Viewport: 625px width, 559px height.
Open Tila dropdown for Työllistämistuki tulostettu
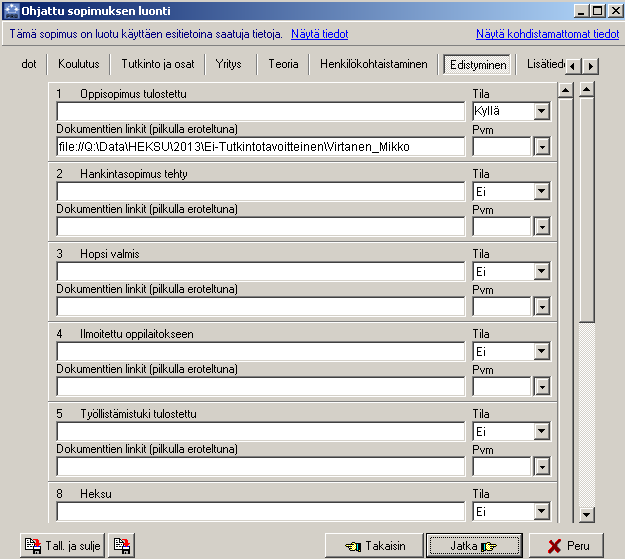(x=542, y=431)
